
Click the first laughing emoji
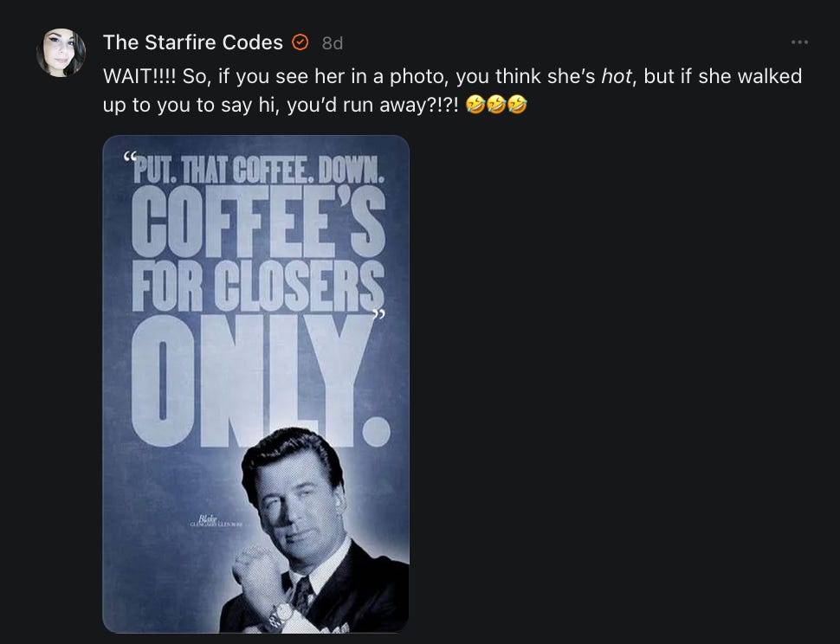[474, 104]
